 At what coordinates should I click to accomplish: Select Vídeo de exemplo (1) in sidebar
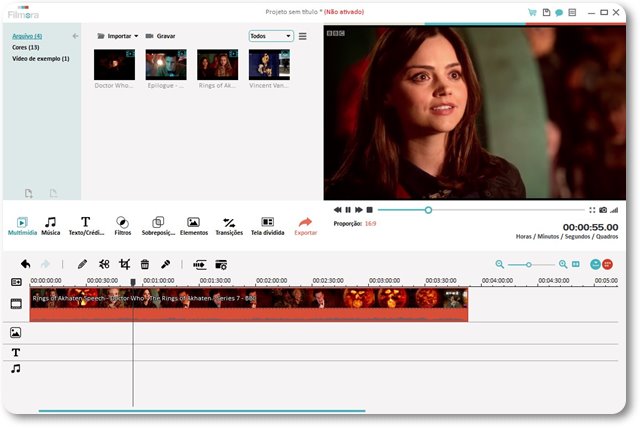(x=40, y=59)
